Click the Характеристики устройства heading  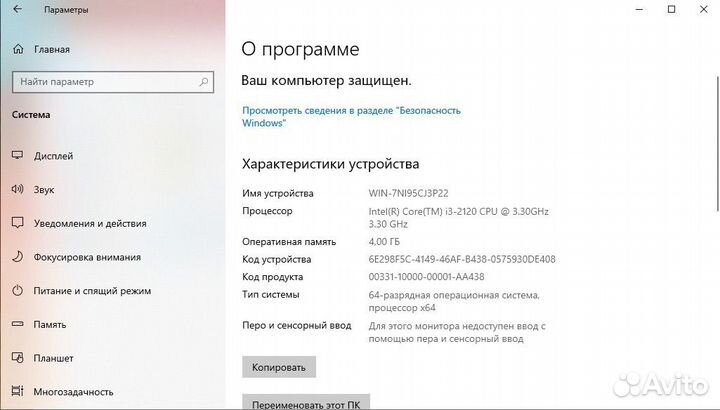[330, 164]
